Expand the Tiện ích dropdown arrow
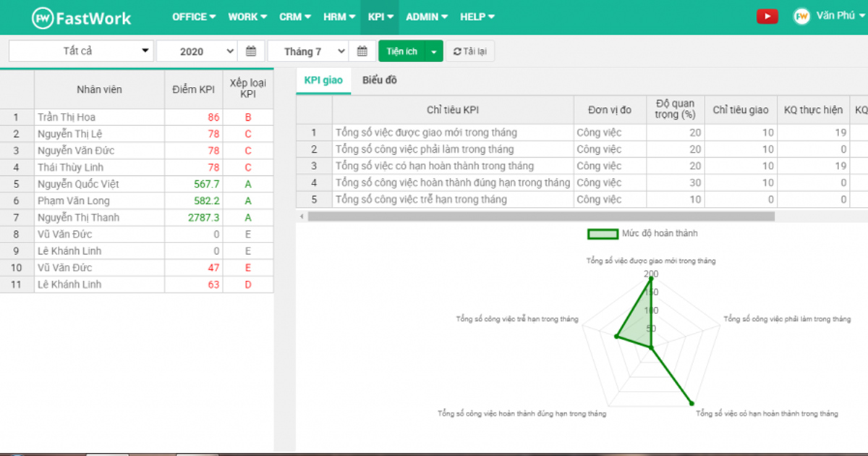The image size is (868, 456). 433,51
